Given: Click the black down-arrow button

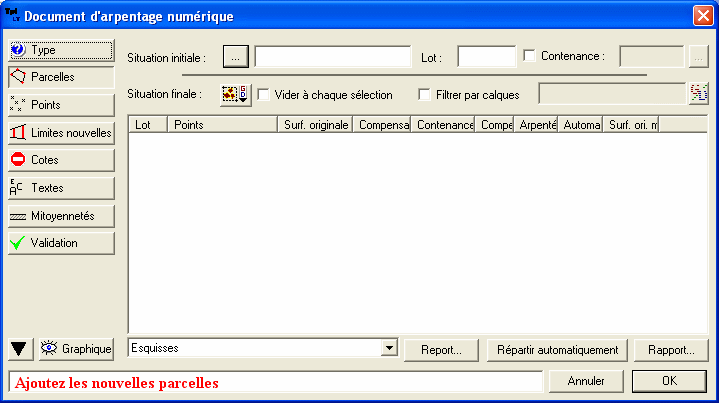Looking at the screenshot, I should click(x=19, y=349).
